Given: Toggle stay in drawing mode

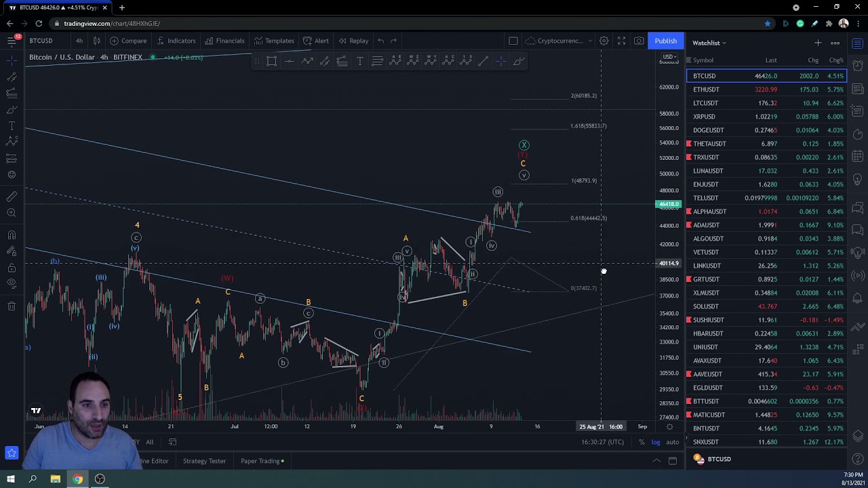Looking at the screenshot, I should tap(12, 251).
